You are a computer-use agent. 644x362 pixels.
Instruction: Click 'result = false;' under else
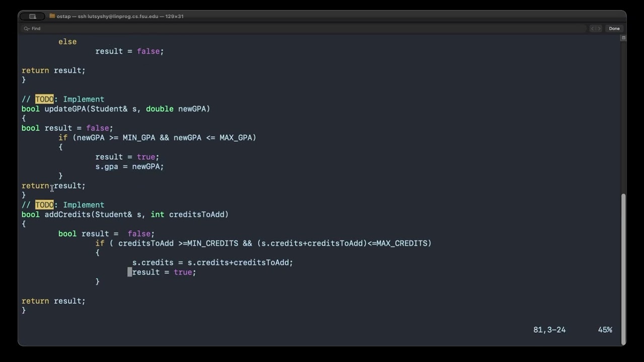pos(130,51)
